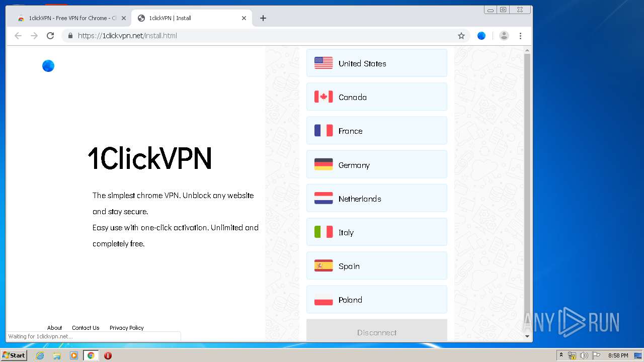
Task: Open Action Center flag tray icon
Action: click(596, 355)
